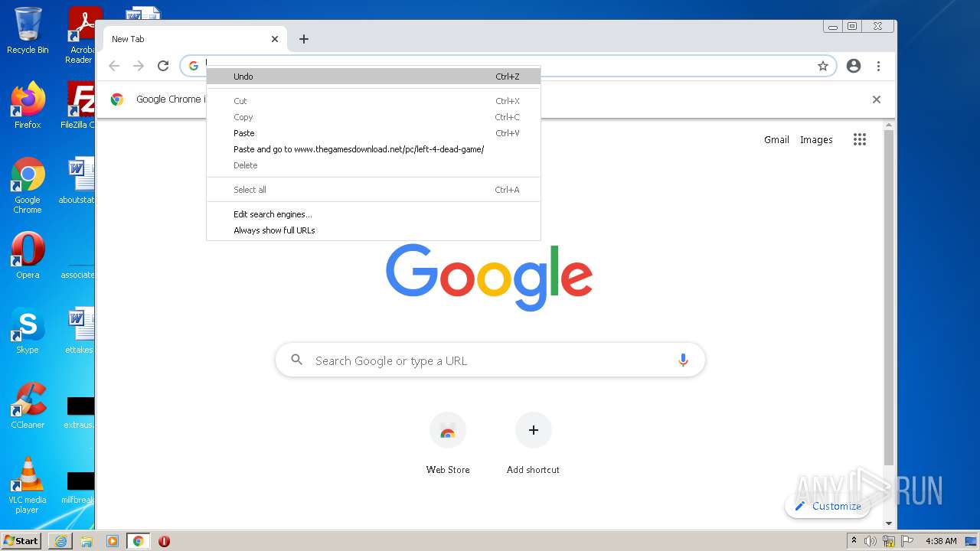Close the New Tab tab
980x551 pixels.
pyautogui.click(x=275, y=39)
